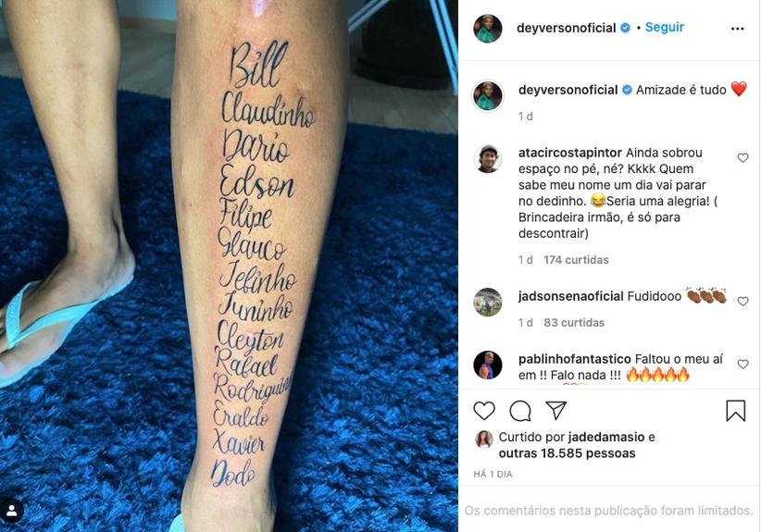View 83 curtidas on jadsonsenaoficial comment
The image size is (761, 532).
click(x=574, y=323)
